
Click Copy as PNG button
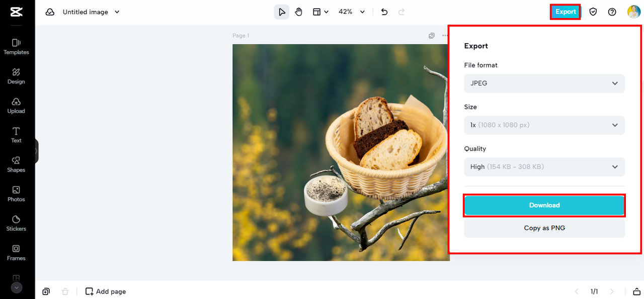544,228
